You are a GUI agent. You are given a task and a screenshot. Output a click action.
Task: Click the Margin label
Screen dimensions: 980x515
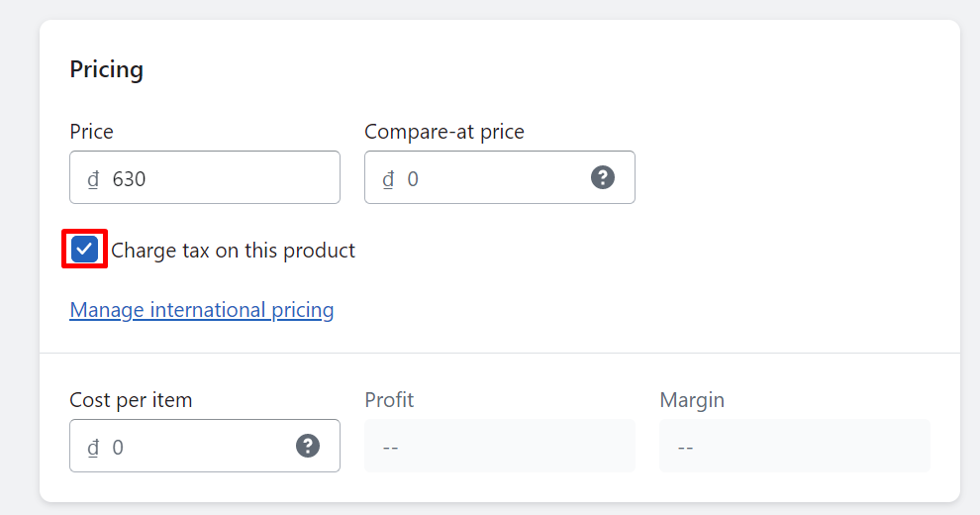click(692, 400)
